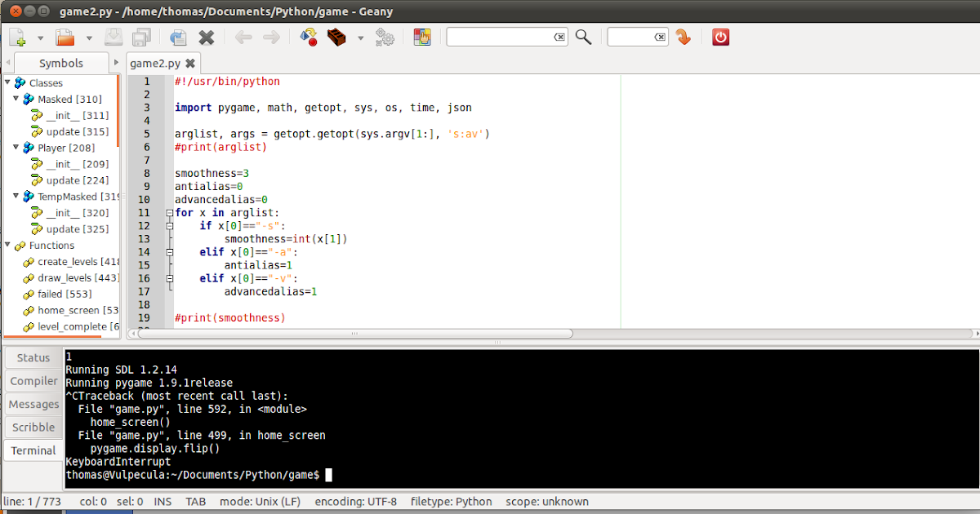The height and width of the screenshot is (514, 980).
Task: Build the current file with the brick icon
Action: coord(335,37)
